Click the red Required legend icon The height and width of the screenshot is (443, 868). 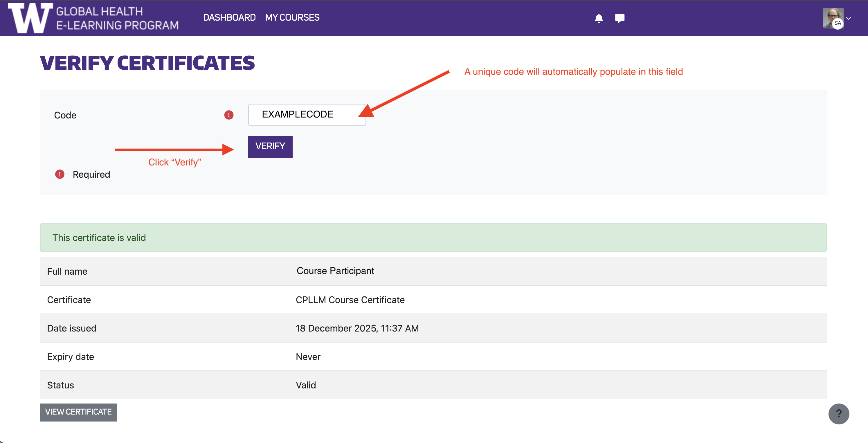60,174
